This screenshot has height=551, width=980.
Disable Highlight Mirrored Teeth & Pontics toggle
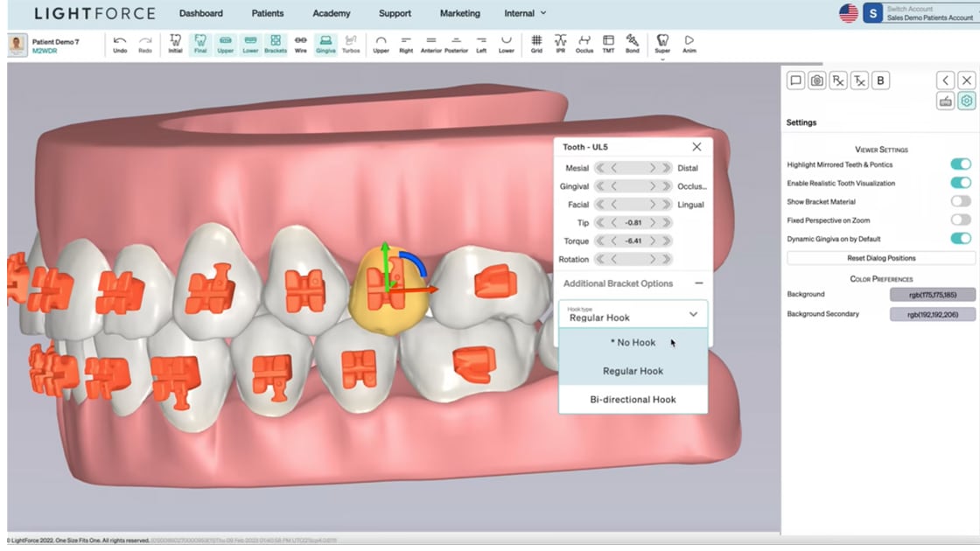click(x=960, y=164)
